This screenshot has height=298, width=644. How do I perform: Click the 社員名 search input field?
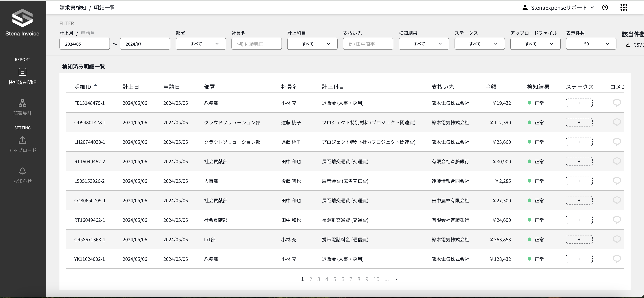(x=256, y=44)
